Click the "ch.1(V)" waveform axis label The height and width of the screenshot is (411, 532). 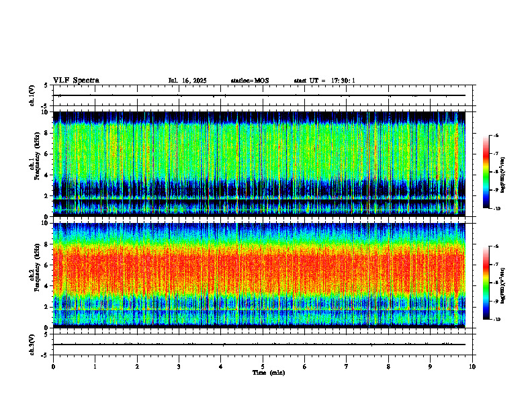click(x=32, y=95)
